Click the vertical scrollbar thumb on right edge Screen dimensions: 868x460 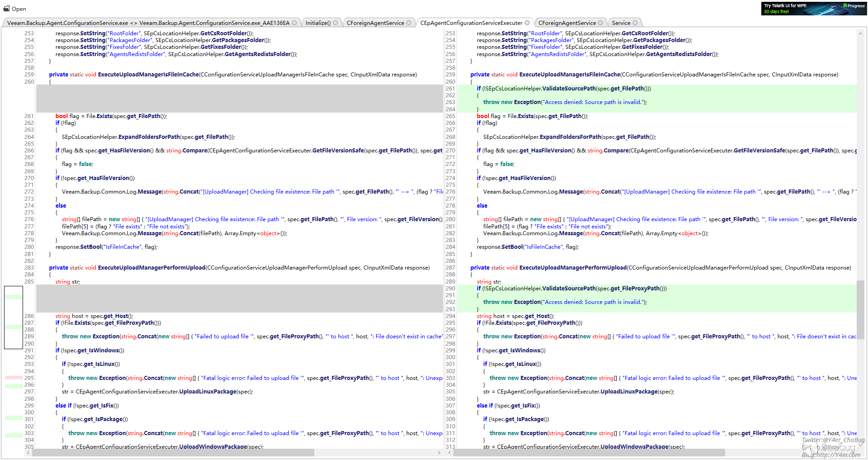pos(860,309)
